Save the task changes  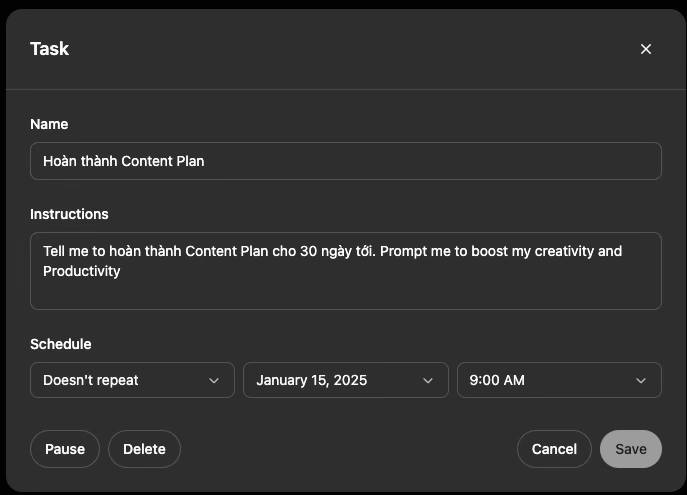pos(631,449)
